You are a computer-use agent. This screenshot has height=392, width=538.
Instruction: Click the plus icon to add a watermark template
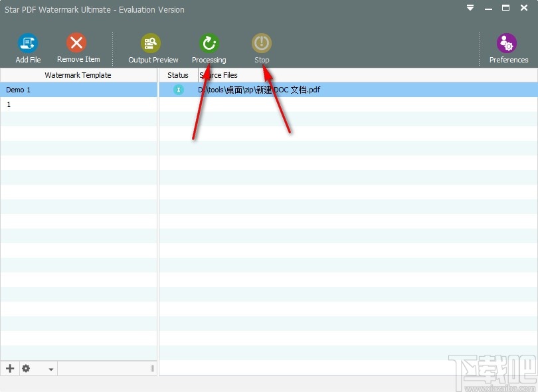tap(10, 368)
